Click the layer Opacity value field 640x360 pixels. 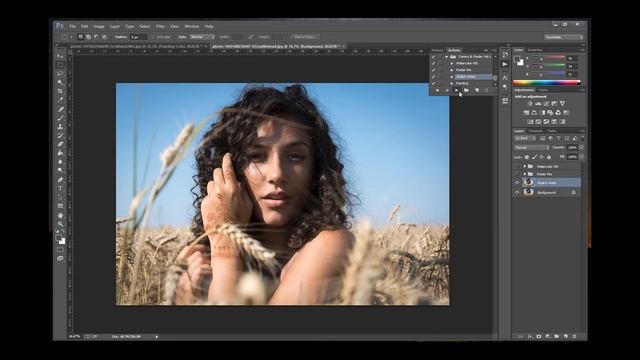click(572, 147)
